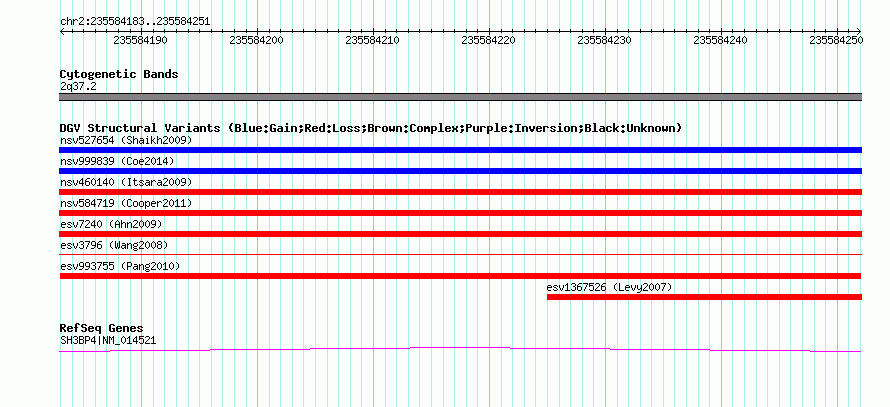Click ruler tick label 235584220
Image resolution: width=890 pixels, height=407 pixels.
point(488,40)
